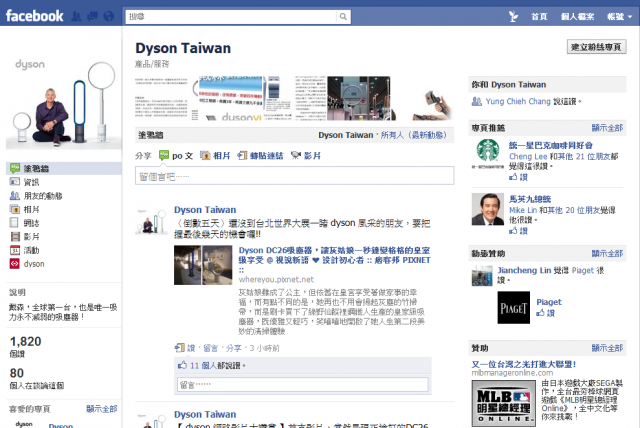Open 所有人 (最新動態) filter link
The height and width of the screenshot is (428, 640).
[x=413, y=135]
